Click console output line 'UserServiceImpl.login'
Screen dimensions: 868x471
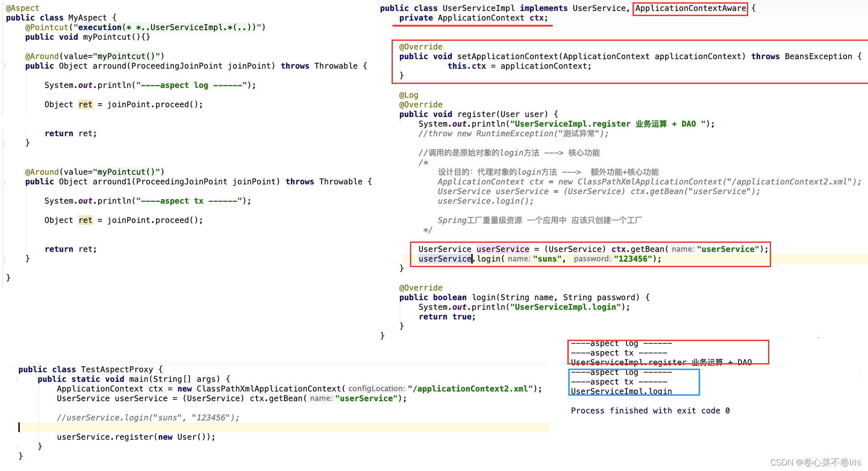[x=622, y=392]
